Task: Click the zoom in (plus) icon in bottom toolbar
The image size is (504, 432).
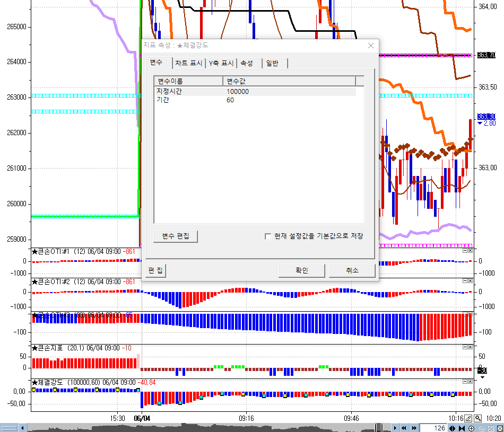Action: pyautogui.click(x=471, y=428)
